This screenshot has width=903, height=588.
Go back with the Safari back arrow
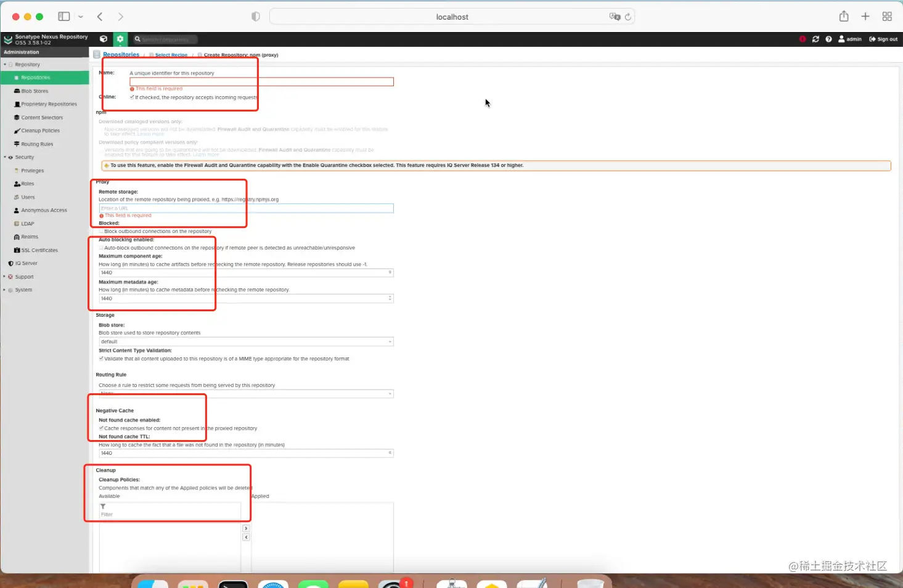tap(100, 17)
